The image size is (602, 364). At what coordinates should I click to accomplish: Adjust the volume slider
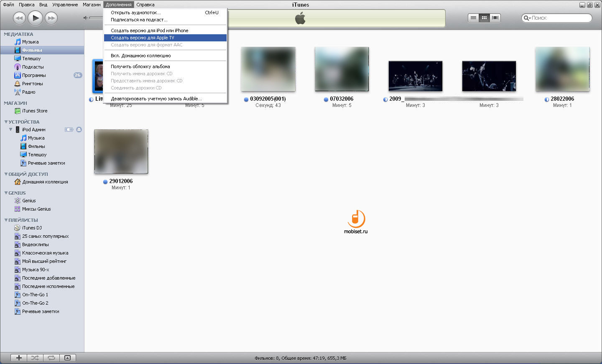click(96, 18)
